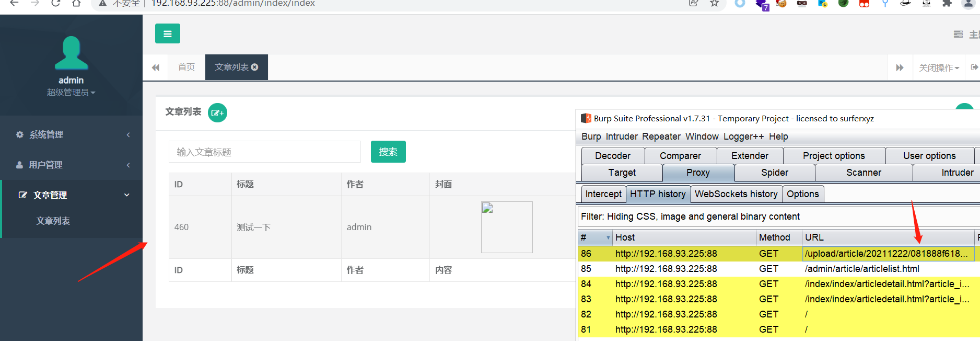Open the proxy Options sub-tab
Viewport: 980px width, 341px height.
click(x=803, y=194)
